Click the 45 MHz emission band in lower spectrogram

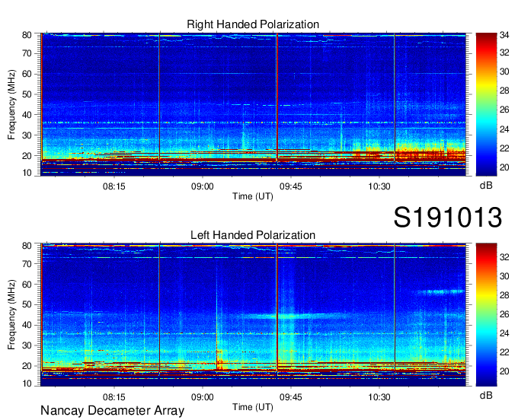[x=291, y=316]
